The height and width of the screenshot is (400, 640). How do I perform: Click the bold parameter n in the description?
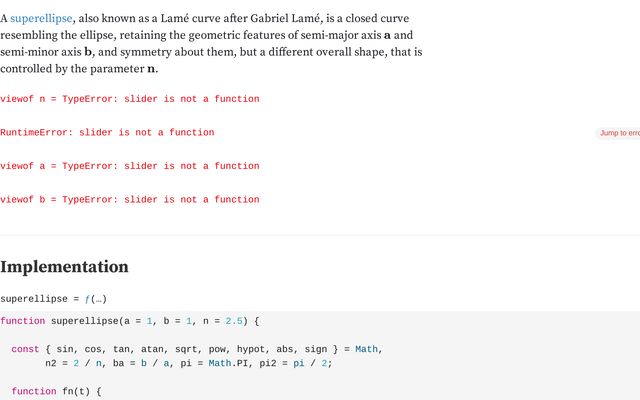coord(151,69)
